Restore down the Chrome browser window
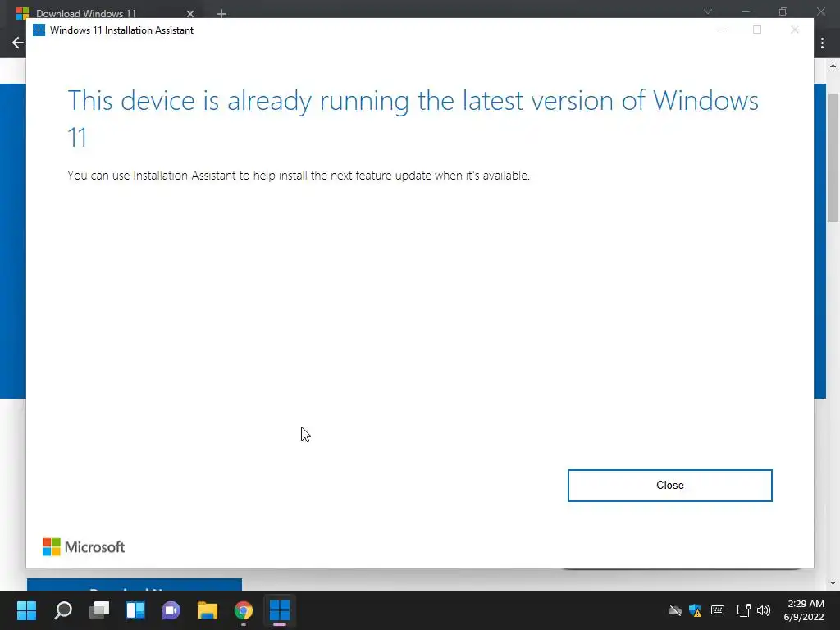Screen dimensions: 840x630 coord(783,11)
